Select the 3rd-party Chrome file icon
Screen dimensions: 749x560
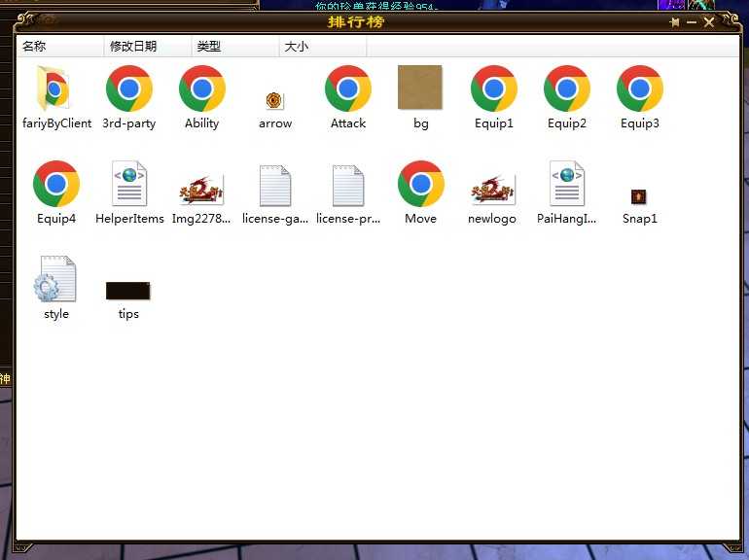click(x=129, y=88)
